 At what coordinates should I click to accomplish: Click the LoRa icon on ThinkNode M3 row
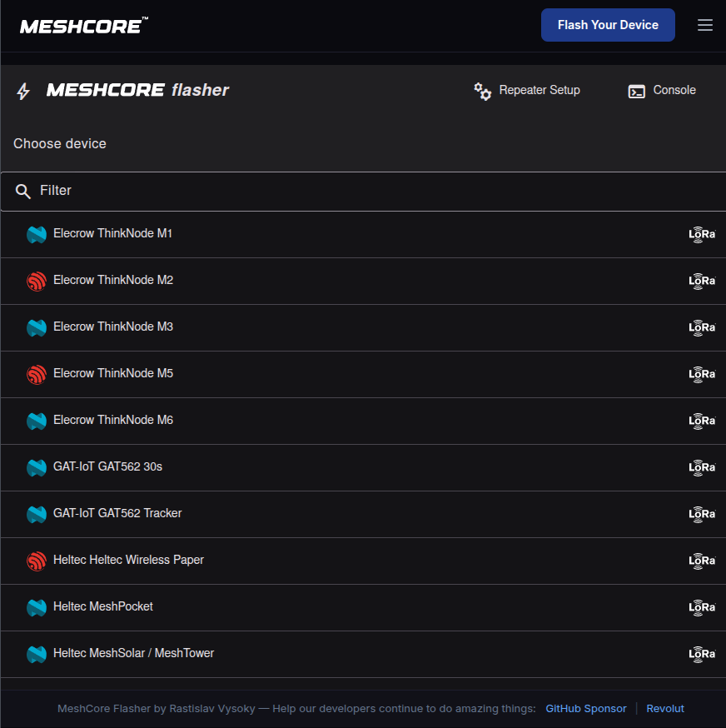pos(701,327)
